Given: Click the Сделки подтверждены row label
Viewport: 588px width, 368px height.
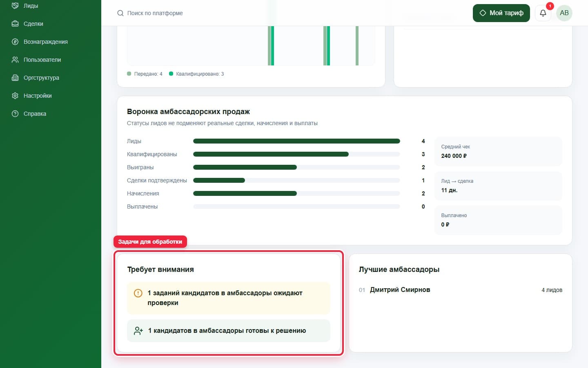Looking at the screenshot, I should click(x=157, y=180).
